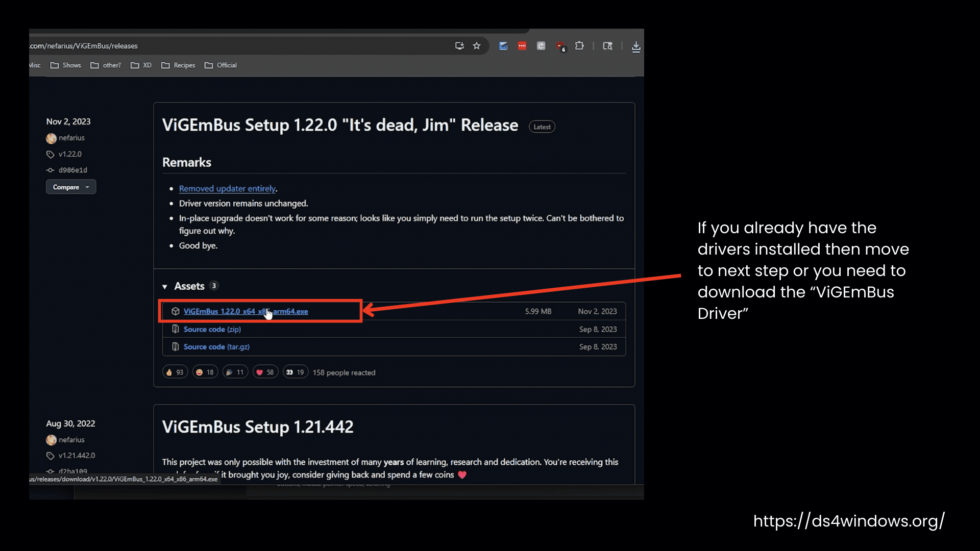Viewport: 980px width, 551px height.
Task: Click the commit icon next to d986e1d
Action: tap(51, 170)
